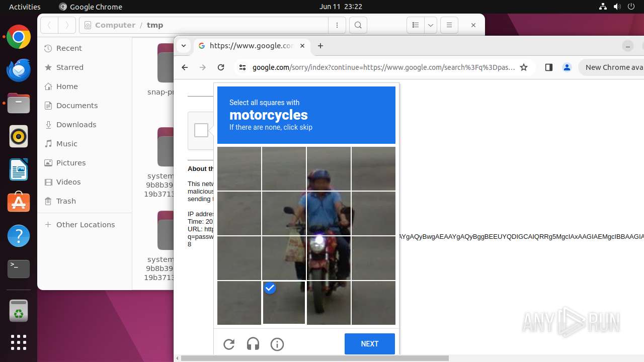Open Trash in Files sidebar
Screen dimensions: 644x362
85,201
